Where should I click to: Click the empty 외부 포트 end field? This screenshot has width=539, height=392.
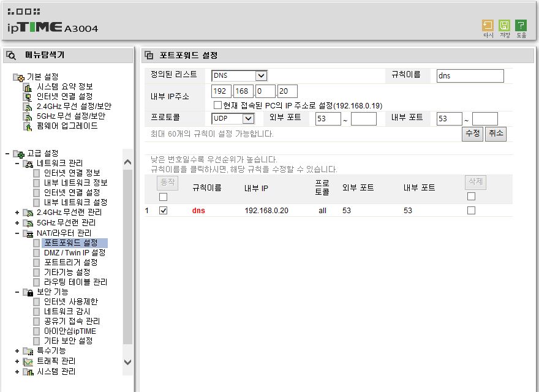click(364, 119)
